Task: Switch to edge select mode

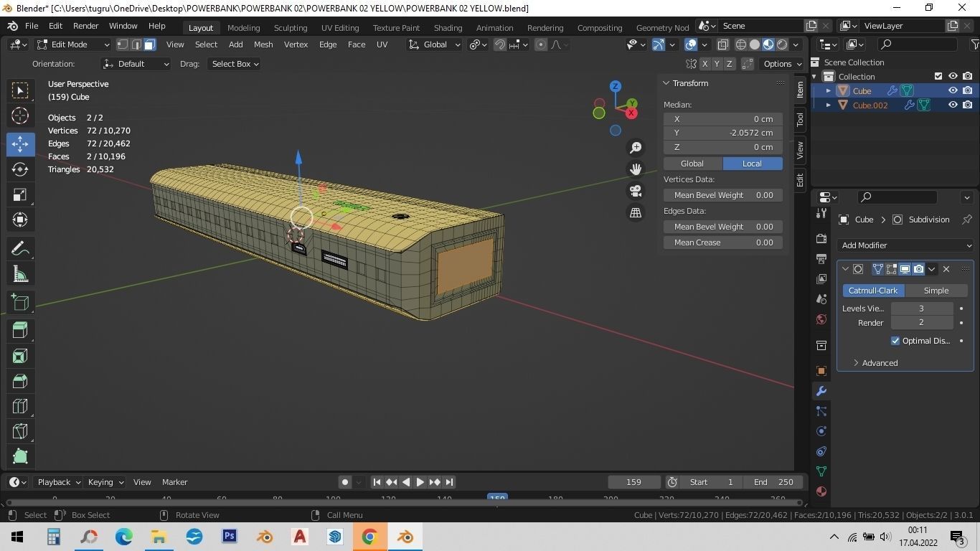Action: pos(136,44)
